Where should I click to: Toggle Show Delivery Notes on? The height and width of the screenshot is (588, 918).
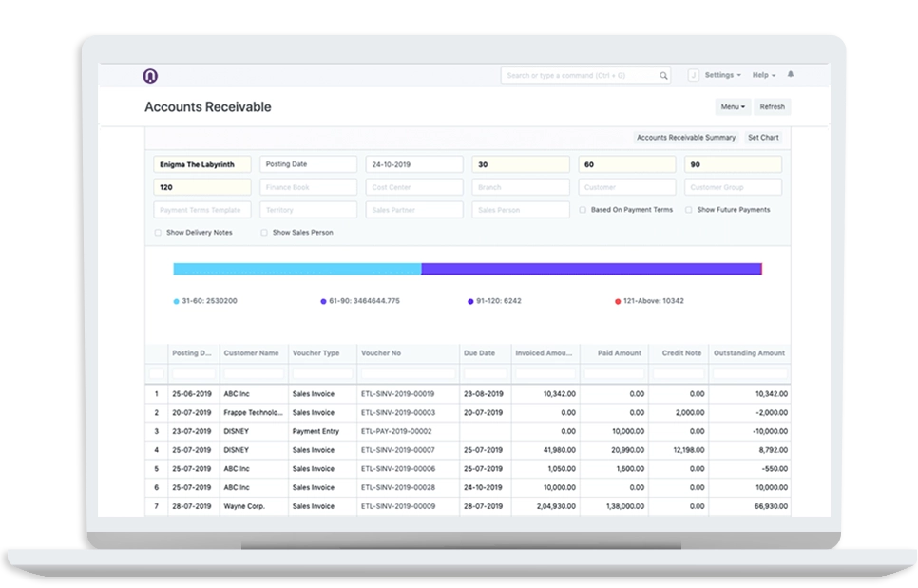(157, 232)
